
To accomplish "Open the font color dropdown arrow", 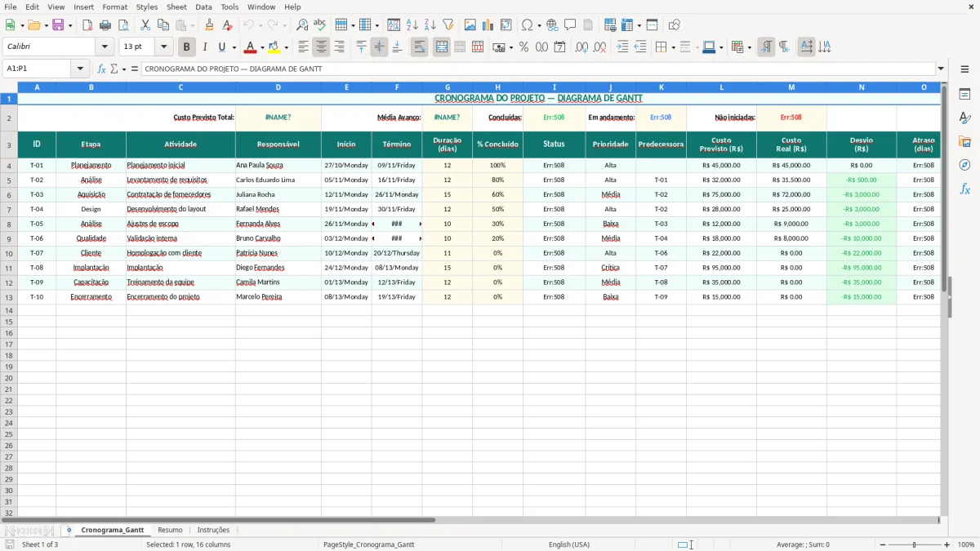I will 262,47.
